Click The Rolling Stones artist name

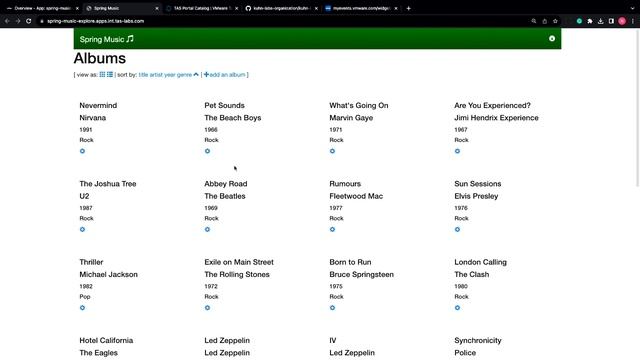click(237, 274)
